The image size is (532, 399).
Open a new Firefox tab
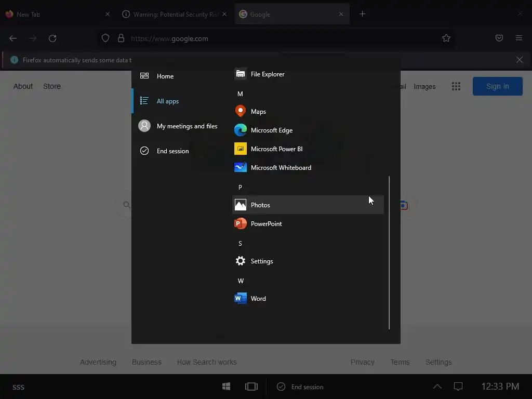click(362, 14)
